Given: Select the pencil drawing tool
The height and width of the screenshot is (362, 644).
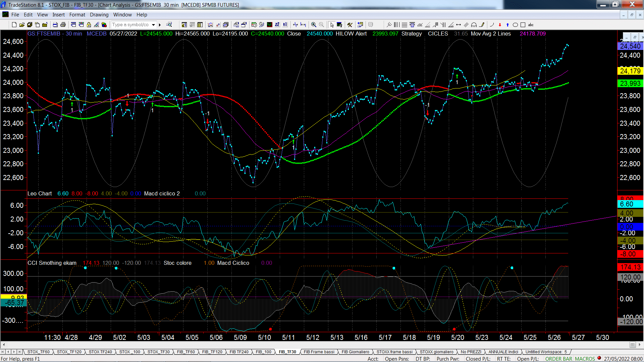Looking at the screenshot, I should pos(482,25).
